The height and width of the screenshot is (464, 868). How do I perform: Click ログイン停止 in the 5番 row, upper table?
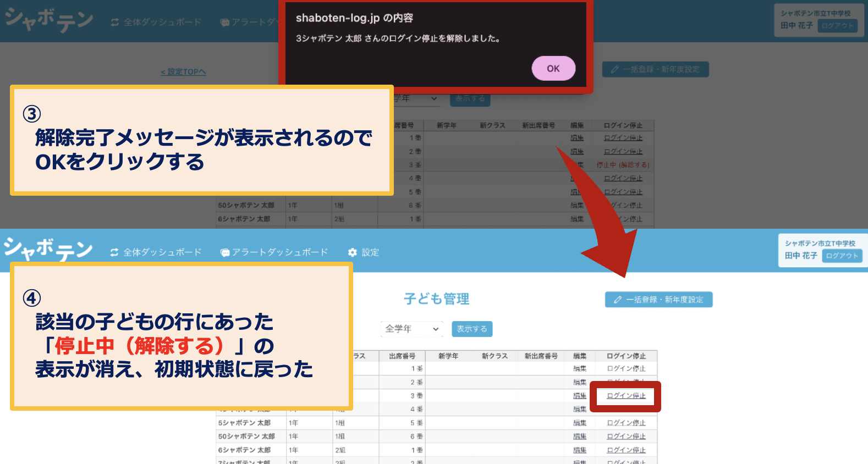pyautogui.click(x=623, y=192)
